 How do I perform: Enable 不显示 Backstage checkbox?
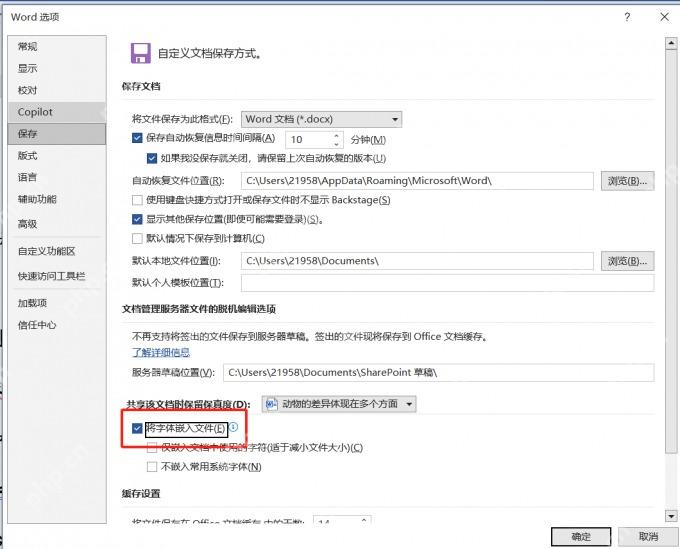(137, 200)
